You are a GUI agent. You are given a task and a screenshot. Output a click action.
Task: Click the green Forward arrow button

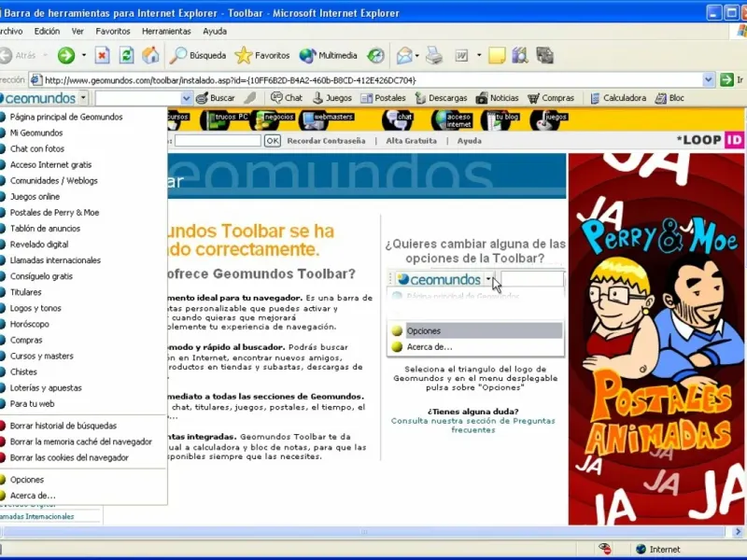[x=66, y=56]
